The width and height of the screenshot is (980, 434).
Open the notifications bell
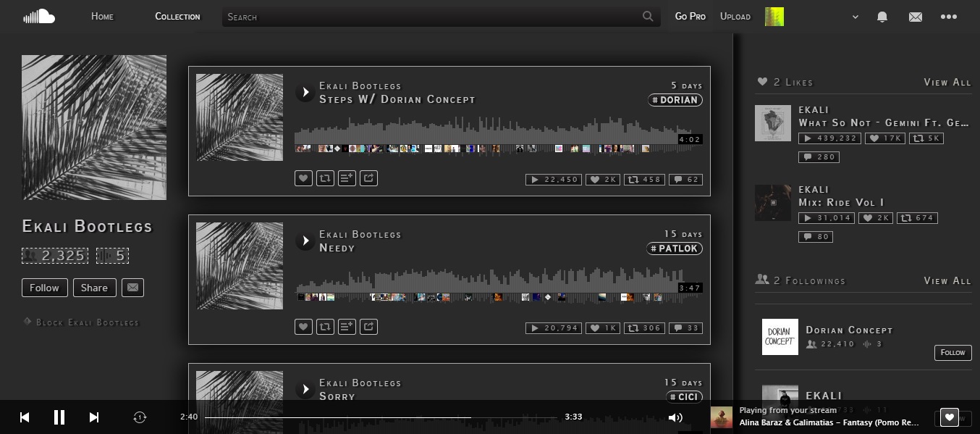click(882, 16)
